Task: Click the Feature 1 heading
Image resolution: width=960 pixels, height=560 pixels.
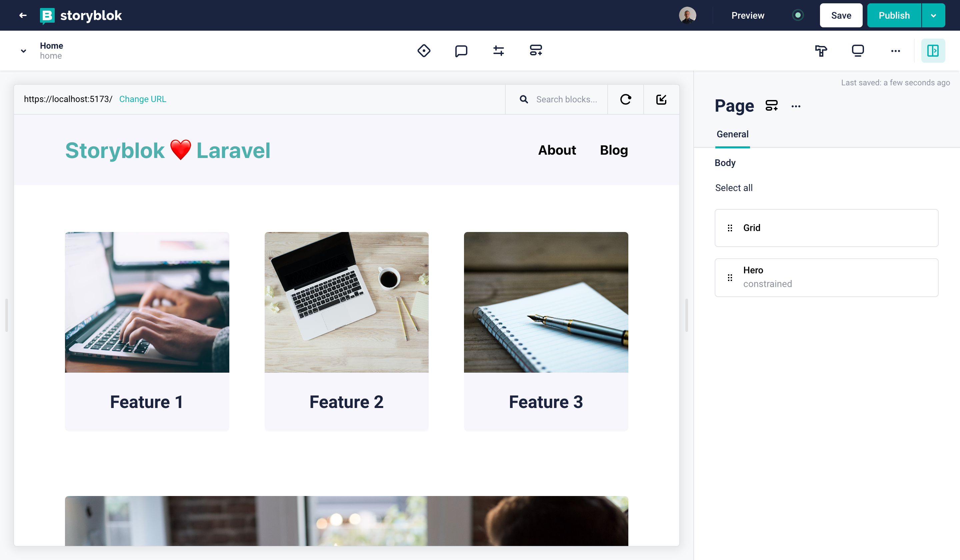Action: click(x=147, y=402)
